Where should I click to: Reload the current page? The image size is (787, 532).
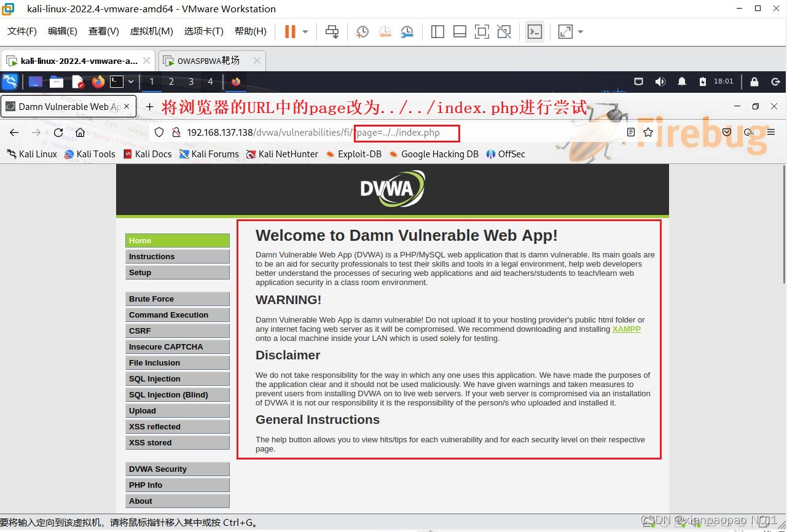pyautogui.click(x=58, y=133)
